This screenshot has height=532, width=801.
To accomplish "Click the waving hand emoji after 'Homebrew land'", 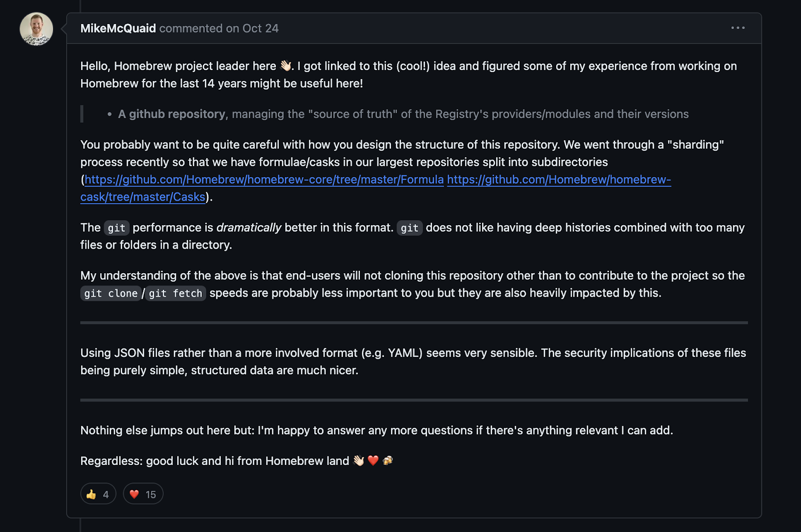I will pyautogui.click(x=358, y=460).
